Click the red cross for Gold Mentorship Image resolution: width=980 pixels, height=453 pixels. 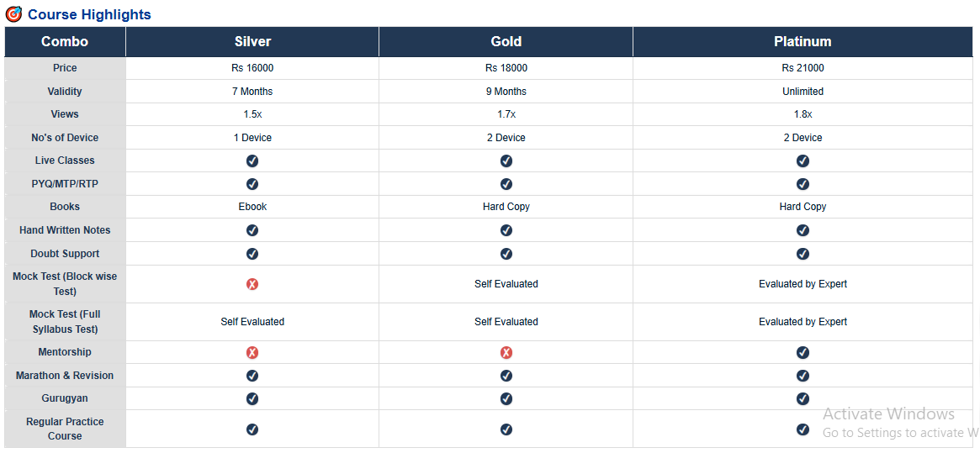point(506,353)
